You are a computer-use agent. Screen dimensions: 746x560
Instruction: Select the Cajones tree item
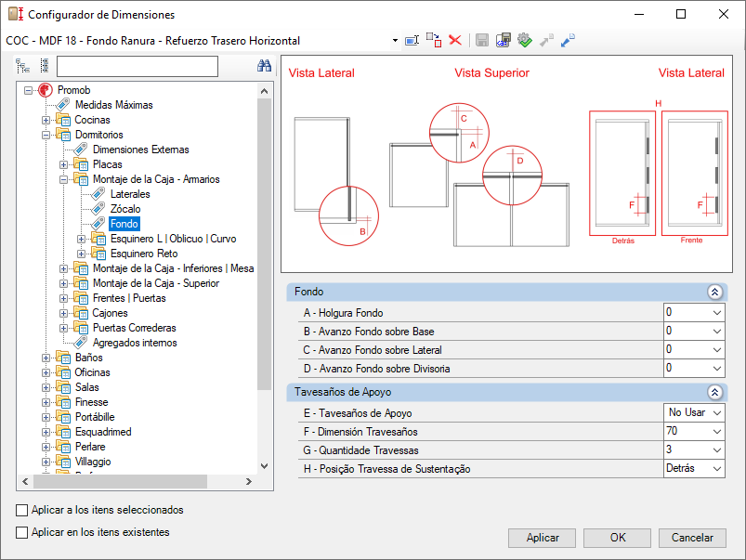pyautogui.click(x=110, y=313)
